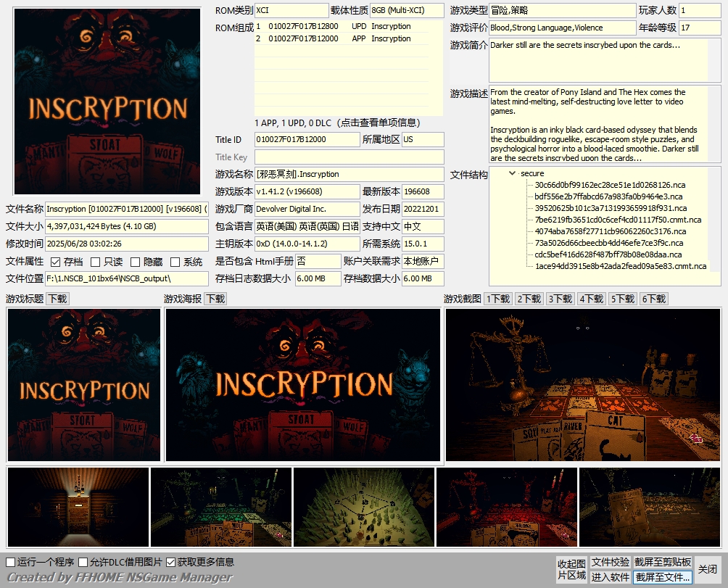Select the green map board screenshot thumbnail
The image size is (728, 588).
pyautogui.click(x=364, y=507)
